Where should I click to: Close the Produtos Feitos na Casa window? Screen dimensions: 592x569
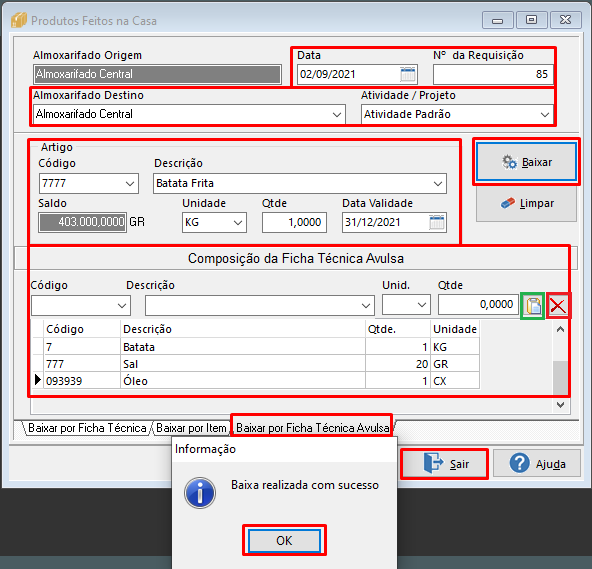click(566, 20)
